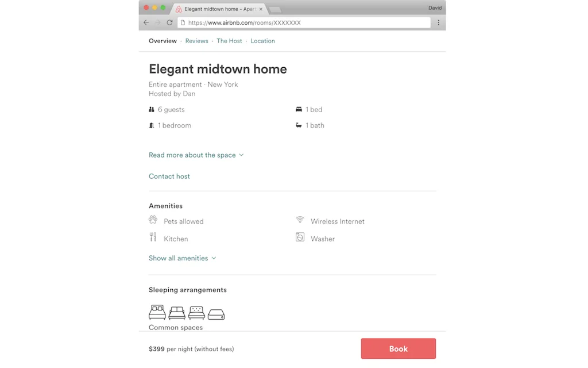
Task: Click the single bed icon in Common spaces
Action: pyautogui.click(x=215, y=313)
